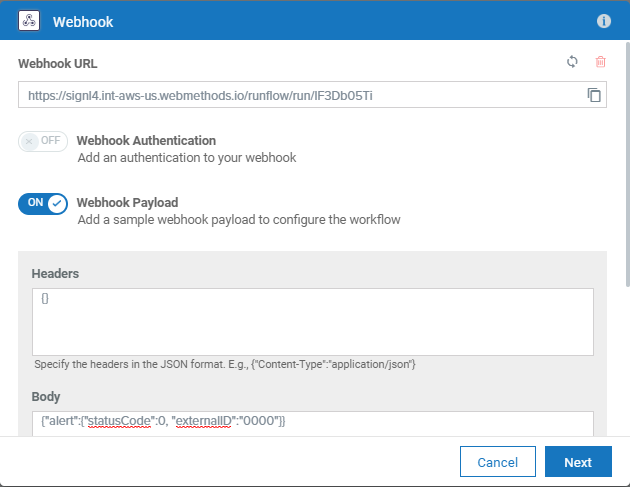
Task: Copy the webhook URL with copy icon
Action: coord(594,95)
